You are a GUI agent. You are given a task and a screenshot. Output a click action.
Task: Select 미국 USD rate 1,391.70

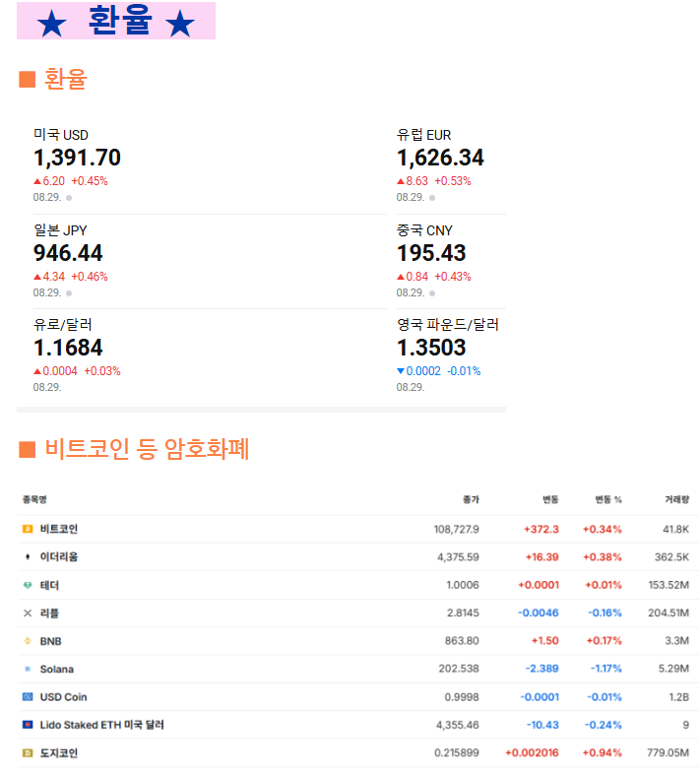[x=77, y=158]
